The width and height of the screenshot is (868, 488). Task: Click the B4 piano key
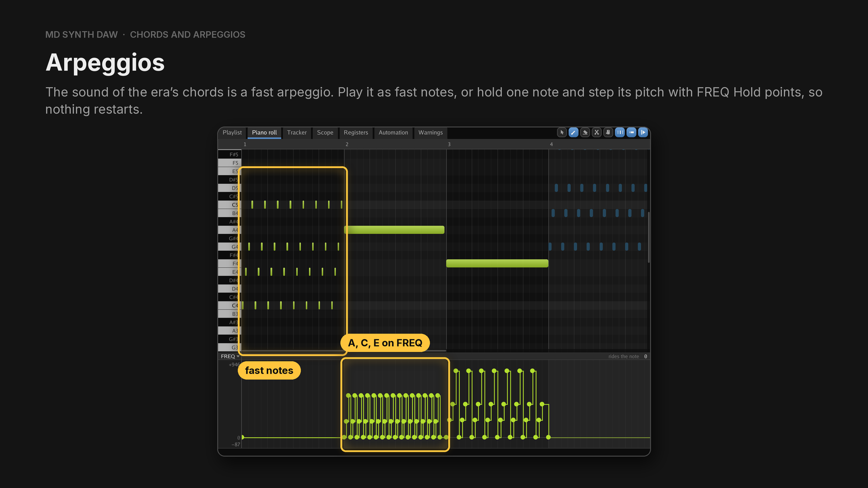click(x=230, y=213)
